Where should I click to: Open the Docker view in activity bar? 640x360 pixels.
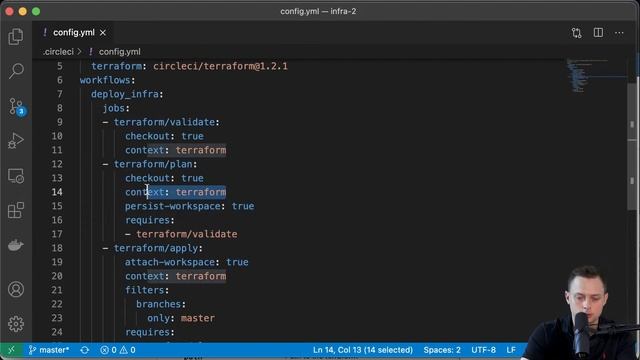tap(16, 245)
